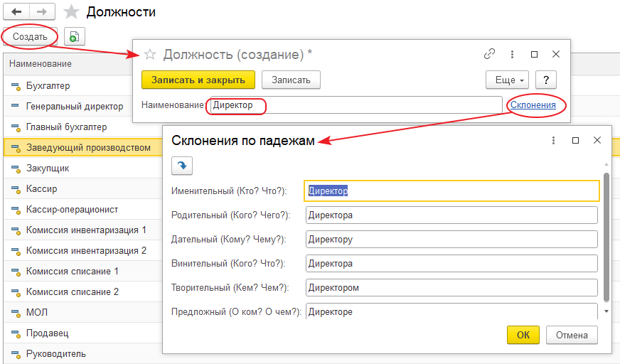Screen dimensions: 620x364
Task: Click the copy-create icon next to Создать
Action: coord(74,36)
